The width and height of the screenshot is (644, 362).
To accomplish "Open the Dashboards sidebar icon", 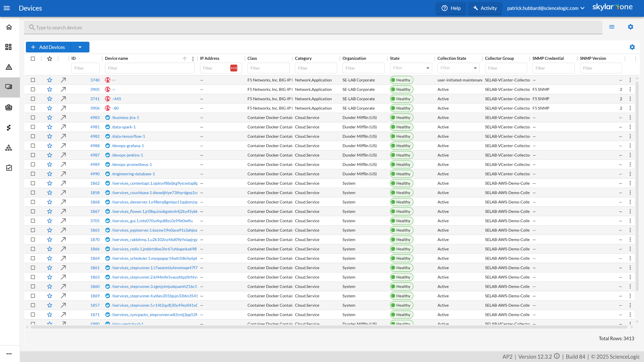I will 9,47.
